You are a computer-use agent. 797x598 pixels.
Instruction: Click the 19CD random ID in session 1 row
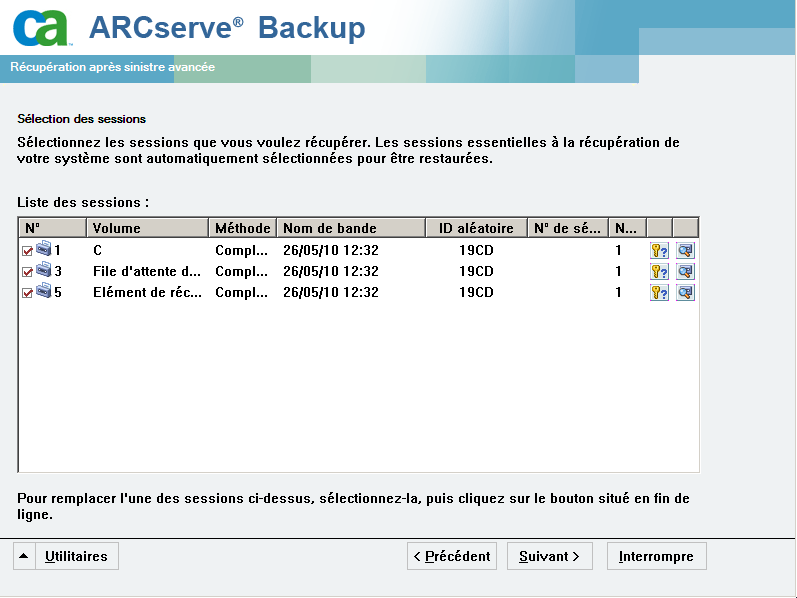476,250
